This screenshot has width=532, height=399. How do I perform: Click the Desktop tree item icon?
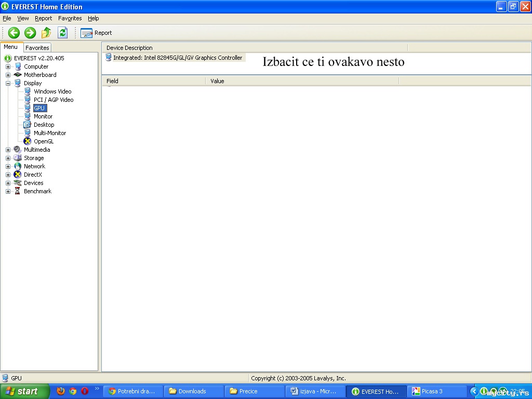[27, 125]
